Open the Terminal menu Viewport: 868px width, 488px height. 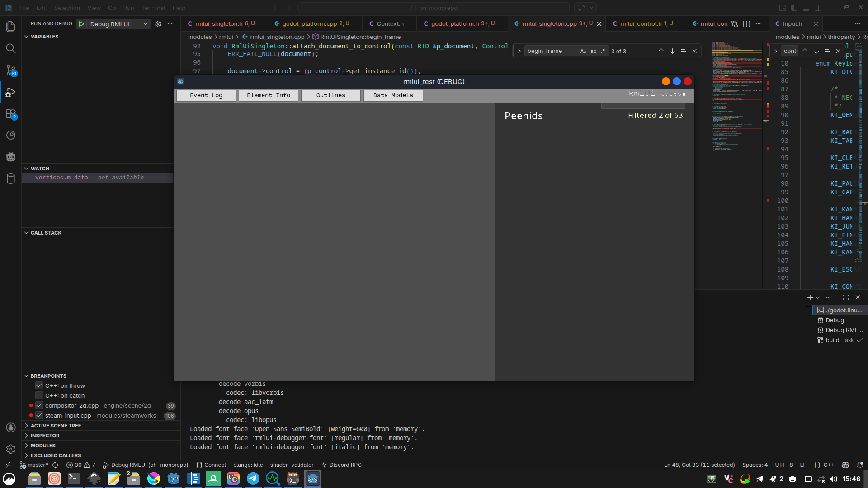(153, 8)
